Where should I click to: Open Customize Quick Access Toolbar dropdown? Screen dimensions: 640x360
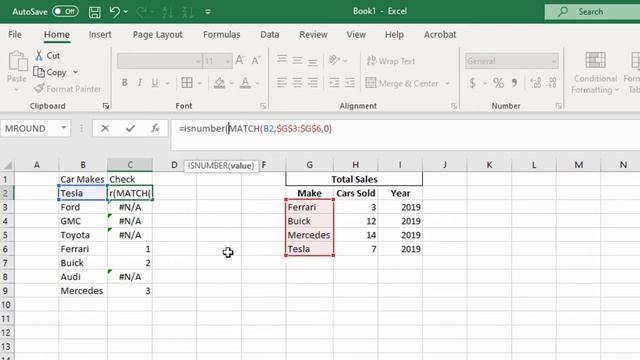point(208,12)
